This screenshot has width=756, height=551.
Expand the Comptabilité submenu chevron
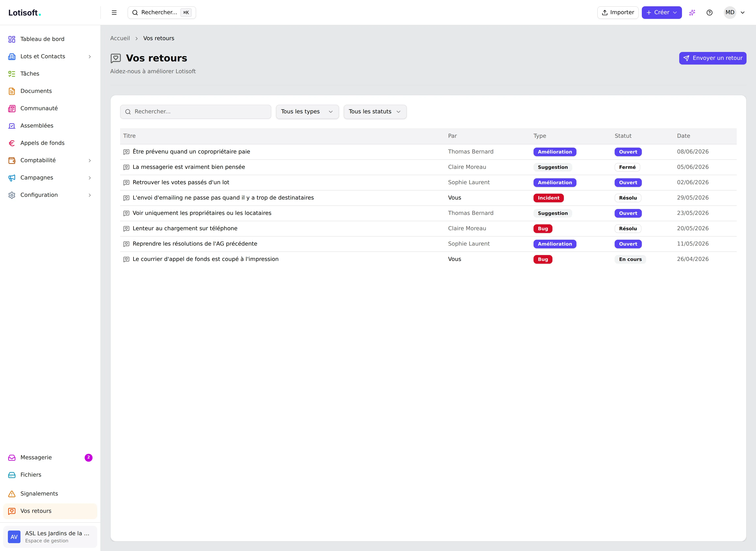(90, 161)
